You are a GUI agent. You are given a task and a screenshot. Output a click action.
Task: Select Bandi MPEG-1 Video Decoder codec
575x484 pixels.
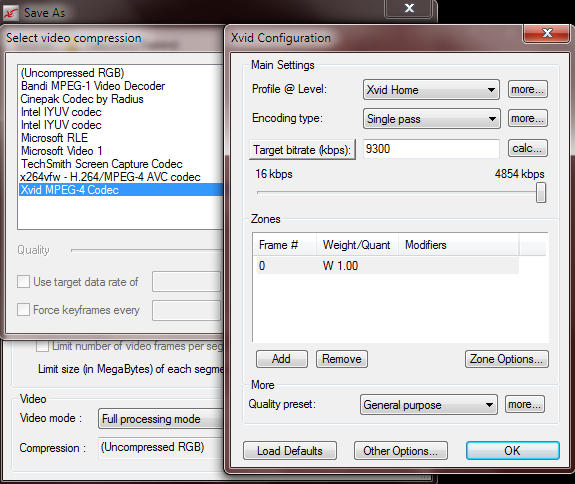[x=93, y=86]
